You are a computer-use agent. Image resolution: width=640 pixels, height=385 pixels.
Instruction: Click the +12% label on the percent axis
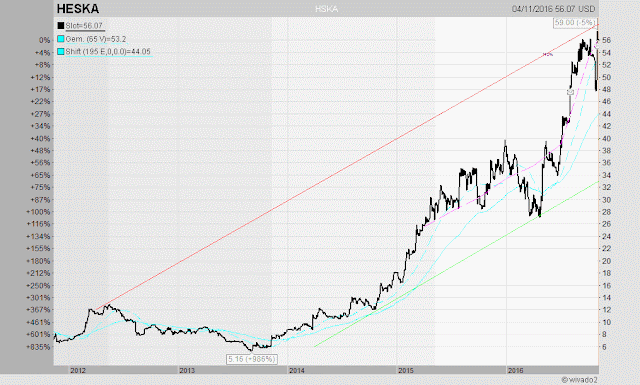(x=41, y=77)
